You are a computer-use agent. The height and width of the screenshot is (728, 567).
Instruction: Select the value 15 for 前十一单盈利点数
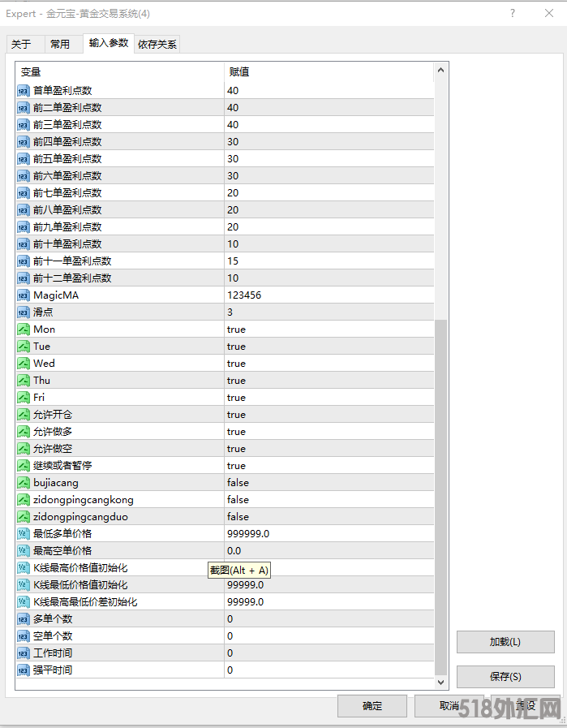pyautogui.click(x=233, y=261)
